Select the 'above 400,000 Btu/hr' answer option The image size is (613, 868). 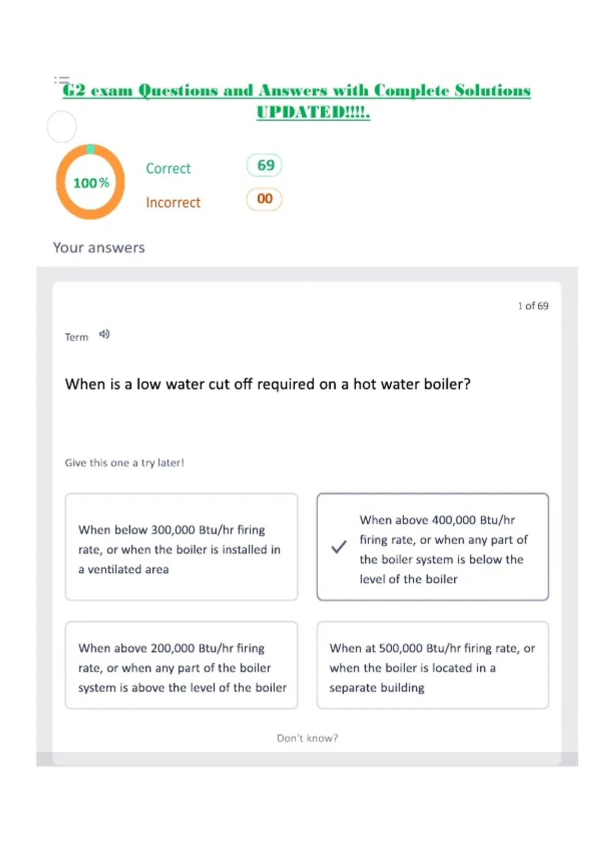(433, 547)
